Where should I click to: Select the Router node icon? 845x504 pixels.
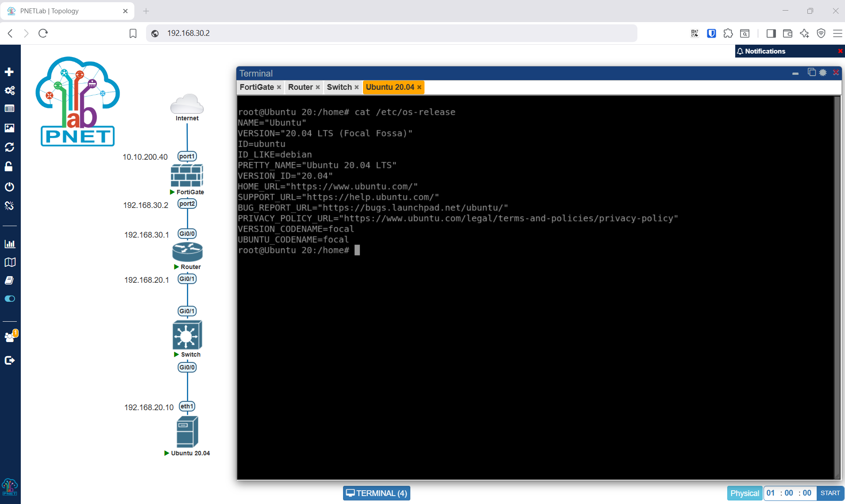pyautogui.click(x=187, y=252)
